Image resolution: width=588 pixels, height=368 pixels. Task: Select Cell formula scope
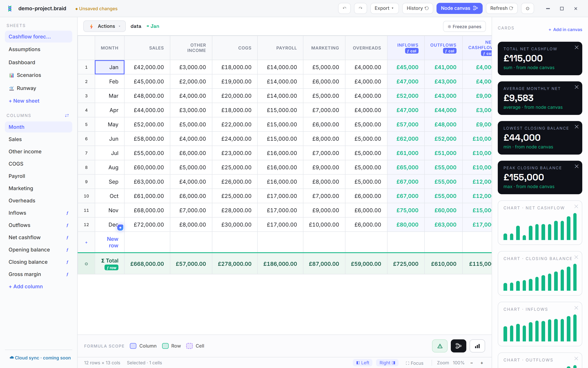point(195,346)
